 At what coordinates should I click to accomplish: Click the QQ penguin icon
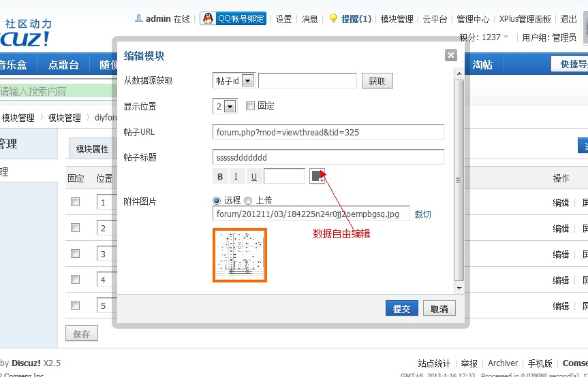(x=208, y=18)
